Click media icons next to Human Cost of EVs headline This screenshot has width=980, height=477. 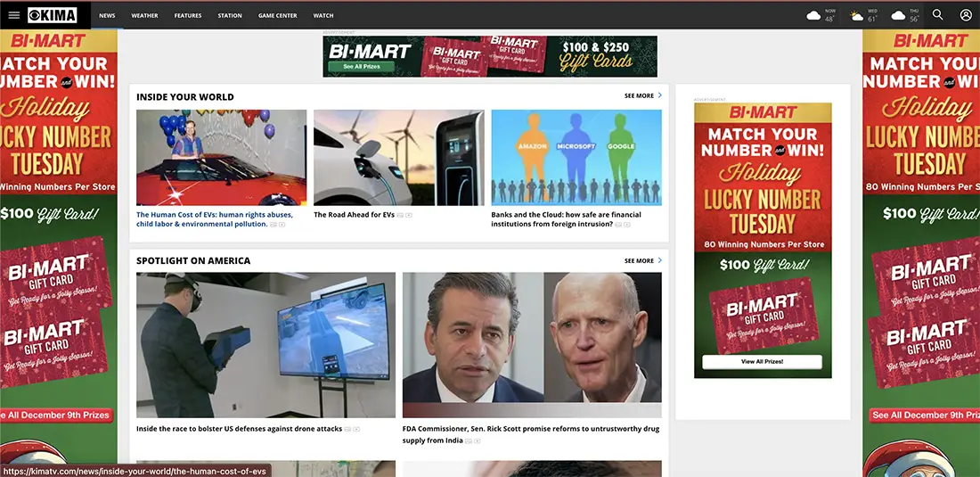[277, 225]
